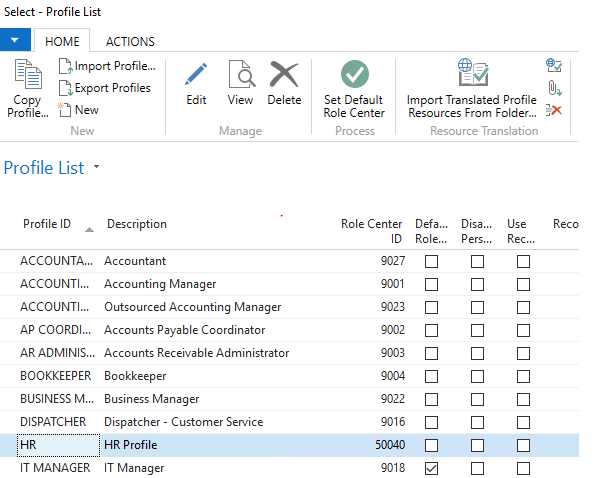Sort by the Profile ID column header
This screenshot has width=615, height=478.
48,224
